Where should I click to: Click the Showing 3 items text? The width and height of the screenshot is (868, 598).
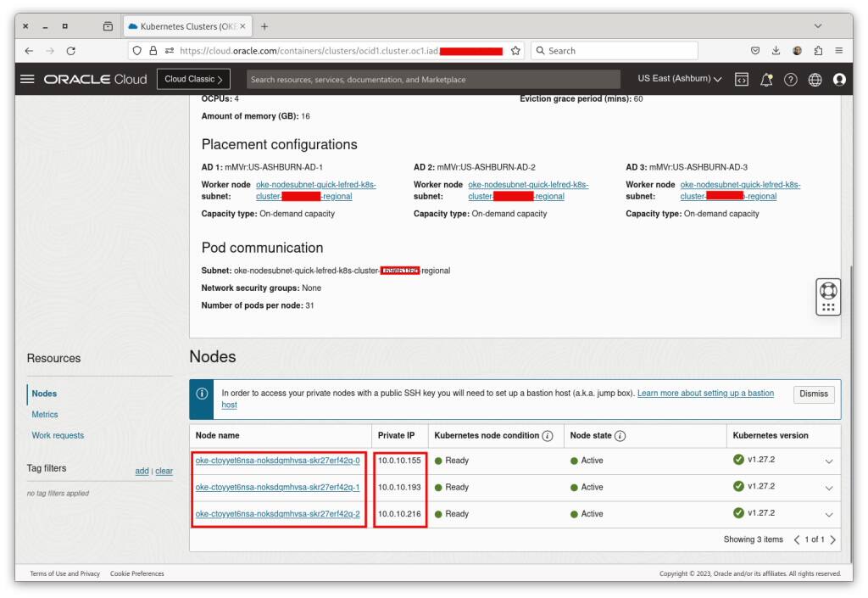[x=753, y=539]
